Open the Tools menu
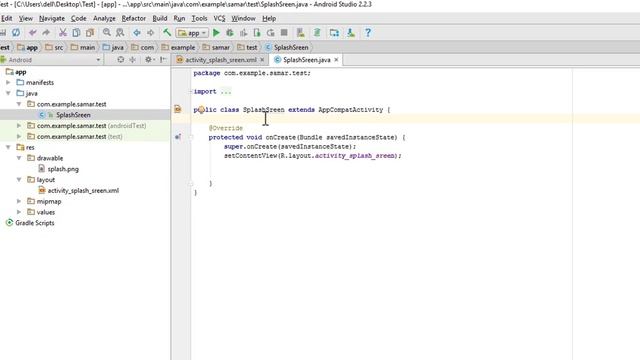The height and width of the screenshot is (360, 640). 199,18
